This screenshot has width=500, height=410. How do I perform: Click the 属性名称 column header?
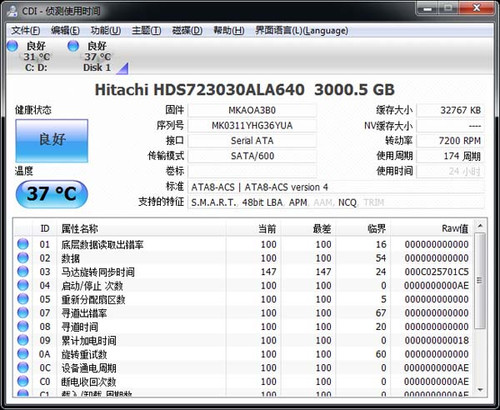[142, 229]
